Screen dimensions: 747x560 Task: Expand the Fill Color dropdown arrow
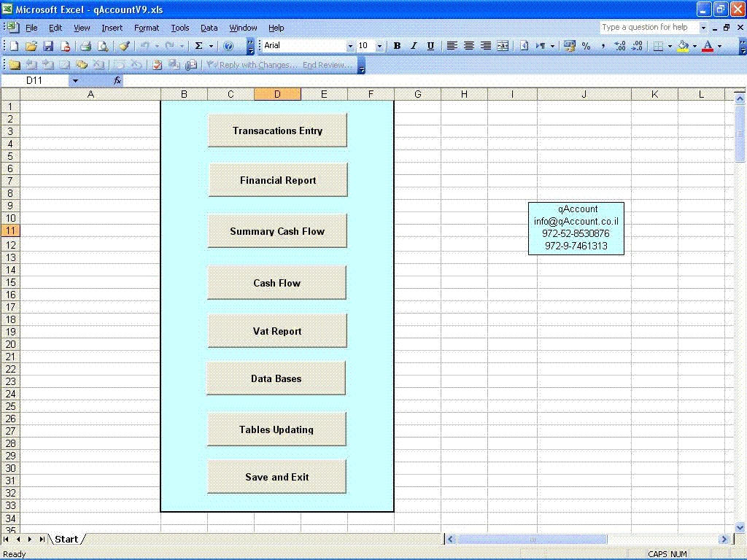(x=694, y=46)
